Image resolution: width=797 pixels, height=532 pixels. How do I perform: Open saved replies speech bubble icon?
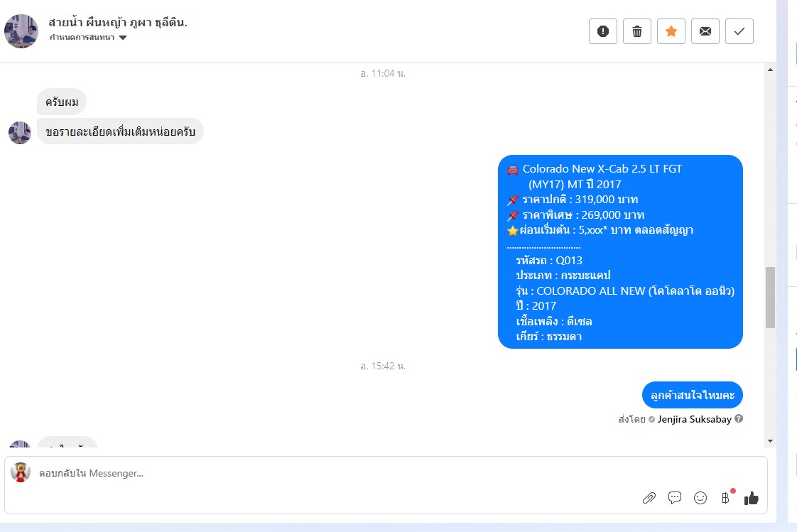click(675, 498)
